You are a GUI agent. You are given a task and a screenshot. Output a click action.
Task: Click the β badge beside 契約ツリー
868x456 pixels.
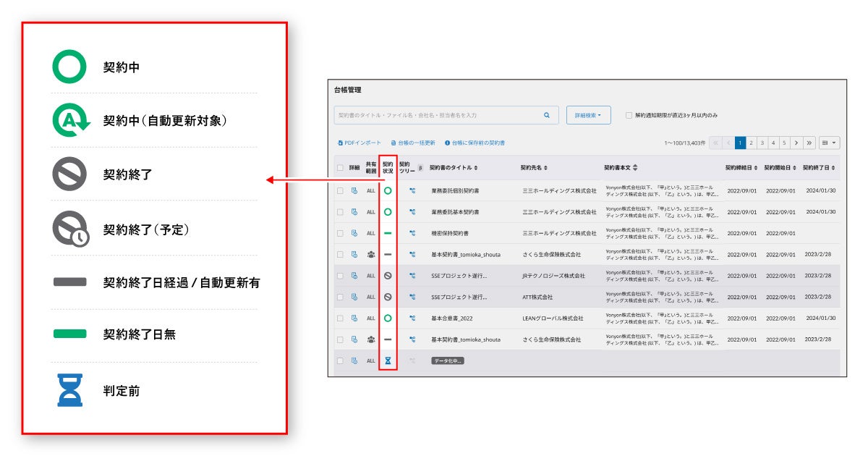click(x=421, y=168)
